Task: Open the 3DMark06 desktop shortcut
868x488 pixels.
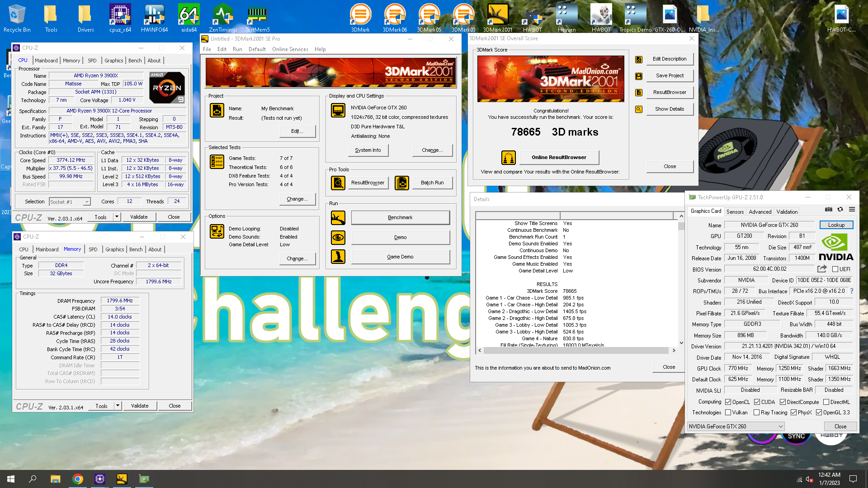Action: tap(395, 18)
